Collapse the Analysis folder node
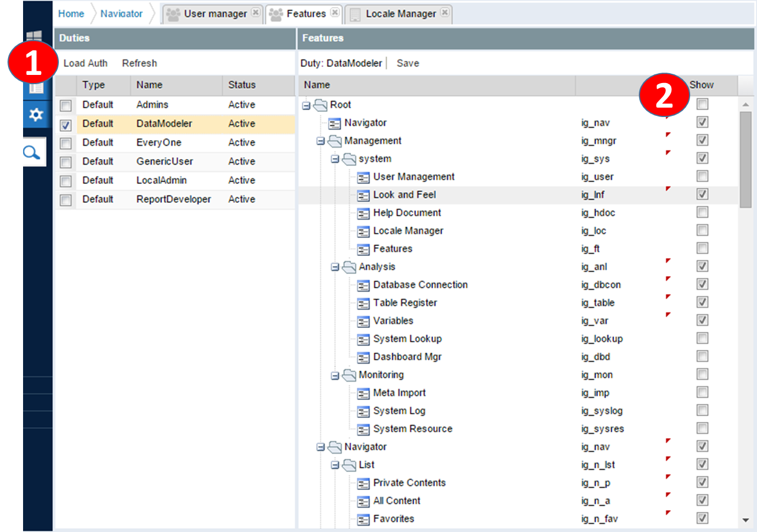This screenshot has height=532, width=757. [335, 267]
